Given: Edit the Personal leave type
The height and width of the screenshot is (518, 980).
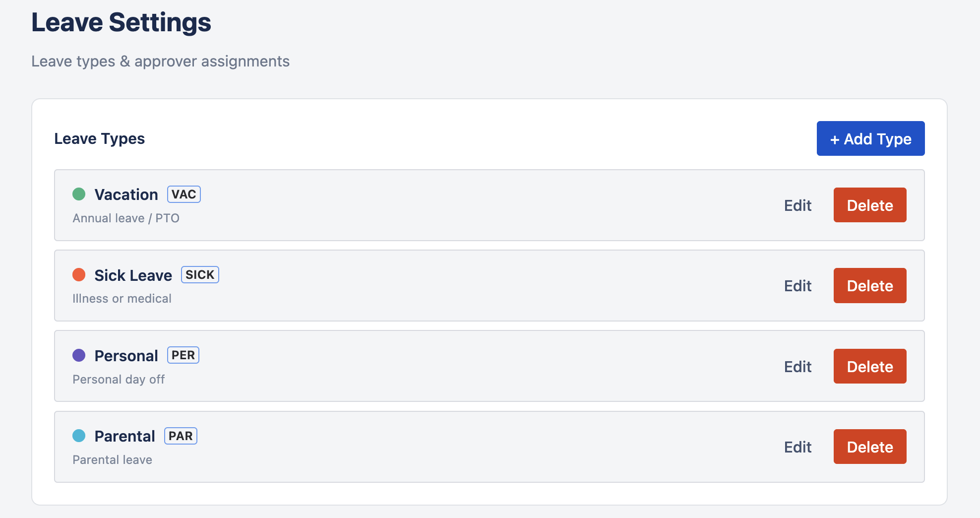Looking at the screenshot, I should [797, 366].
